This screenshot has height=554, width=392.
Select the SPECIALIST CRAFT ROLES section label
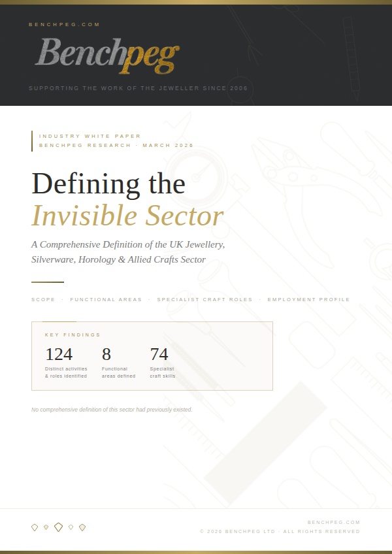pos(204,299)
